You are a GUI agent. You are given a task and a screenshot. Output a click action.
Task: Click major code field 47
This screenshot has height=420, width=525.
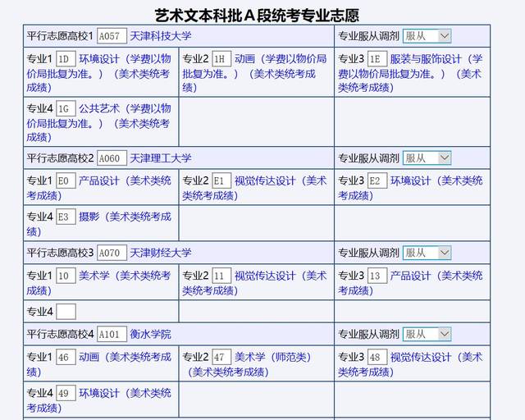(x=221, y=358)
